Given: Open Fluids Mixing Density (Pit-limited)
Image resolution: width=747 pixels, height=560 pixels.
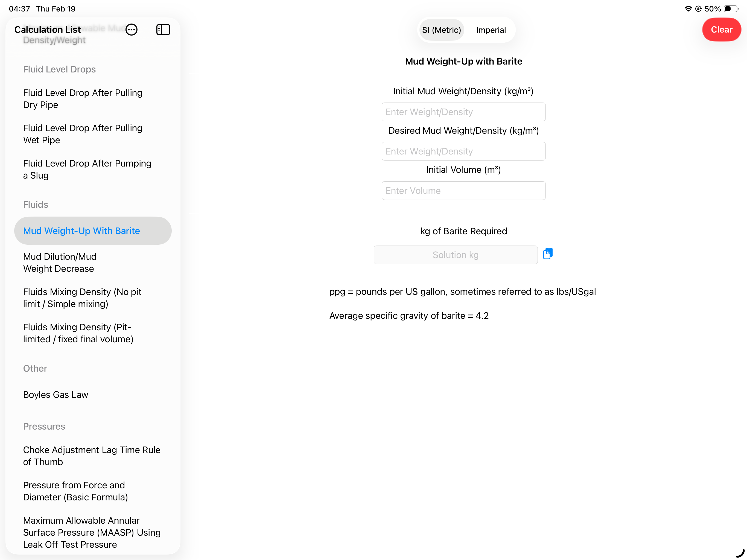Looking at the screenshot, I should tap(93, 333).
